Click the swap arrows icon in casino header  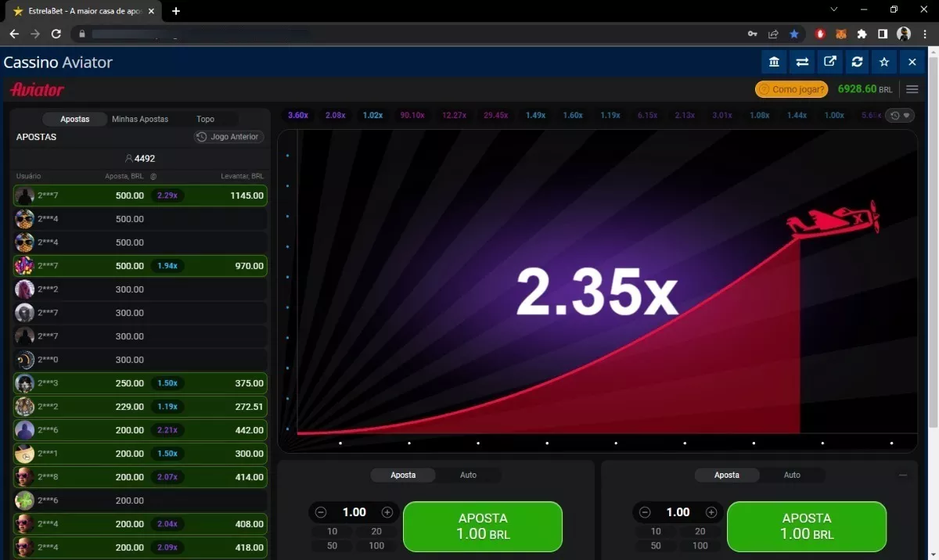(x=802, y=62)
